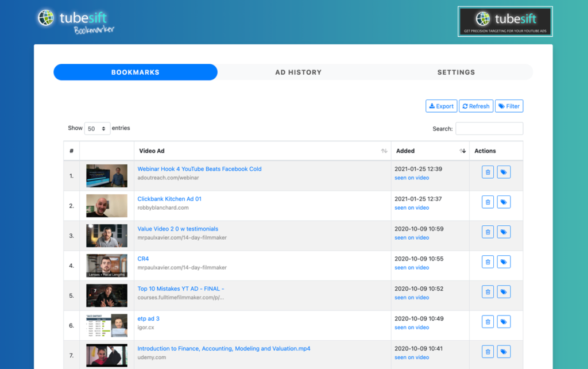Open Introduction to Finance, Accounting video link
The image size is (588, 369).
[x=224, y=348]
